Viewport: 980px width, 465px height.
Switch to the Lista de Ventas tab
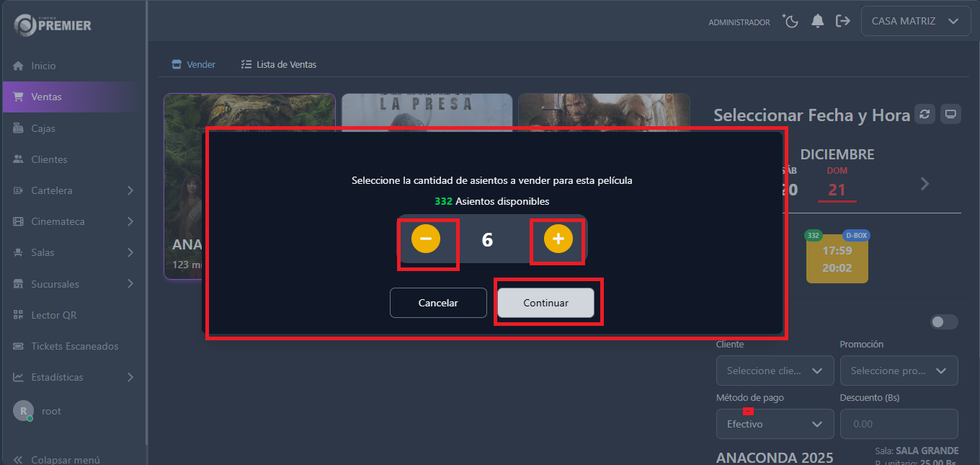pyautogui.click(x=279, y=64)
